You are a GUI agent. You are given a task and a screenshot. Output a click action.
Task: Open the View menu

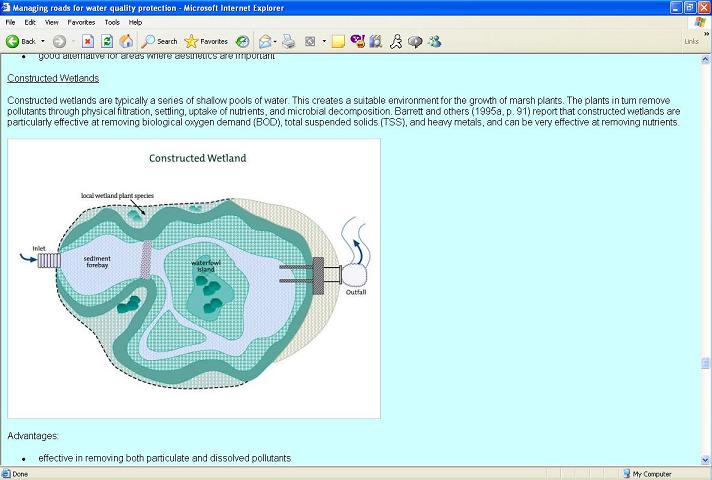(51, 22)
